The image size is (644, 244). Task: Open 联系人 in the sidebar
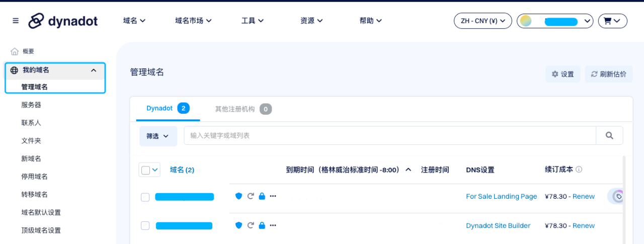tap(31, 123)
